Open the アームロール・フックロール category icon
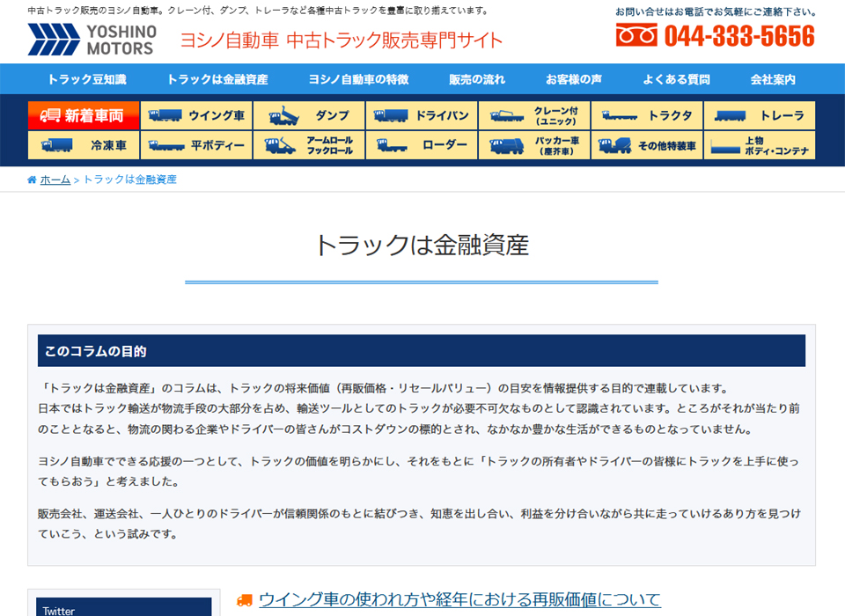The width and height of the screenshot is (845, 616). coord(310,144)
